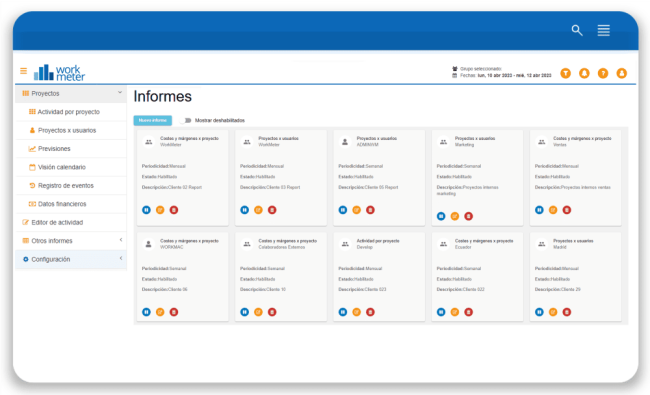Collapse sidebar with orange hamburger icon
650x395 pixels.
pyautogui.click(x=24, y=71)
